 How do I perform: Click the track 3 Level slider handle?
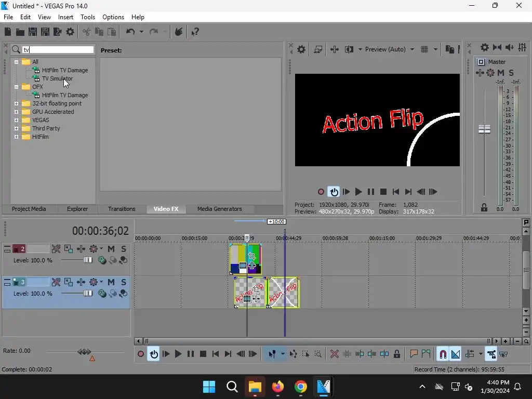tap(87, 293)
